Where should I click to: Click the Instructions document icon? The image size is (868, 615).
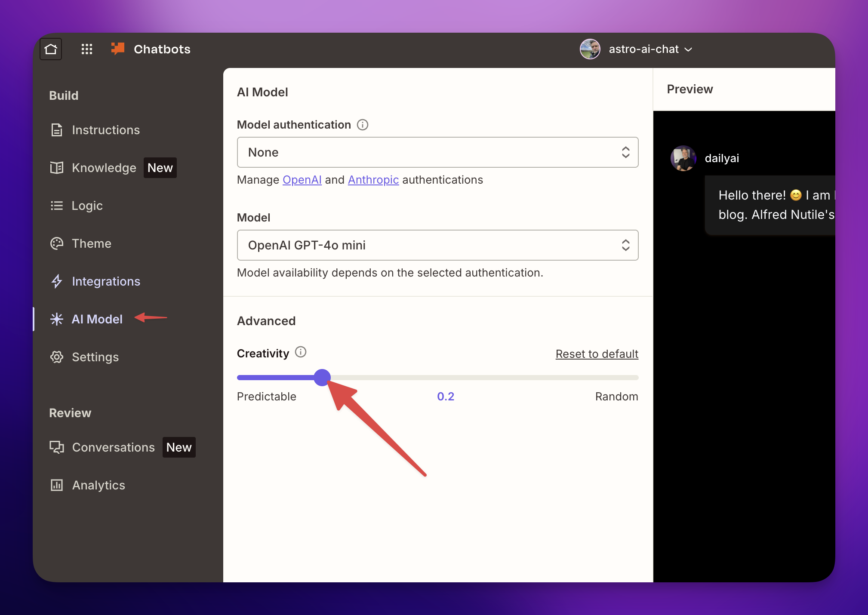point(57,130)
